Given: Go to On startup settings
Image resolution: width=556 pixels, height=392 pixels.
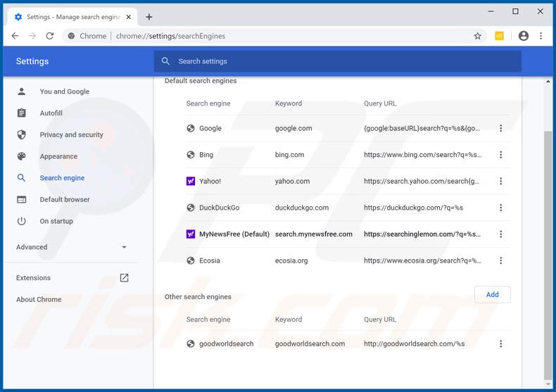Looking at the screenshot, I should point(56,221).
